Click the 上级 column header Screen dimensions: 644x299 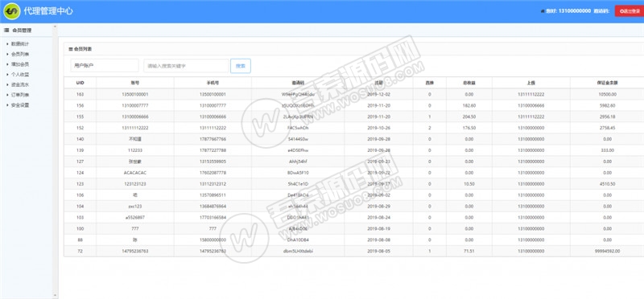click(530, 83)
